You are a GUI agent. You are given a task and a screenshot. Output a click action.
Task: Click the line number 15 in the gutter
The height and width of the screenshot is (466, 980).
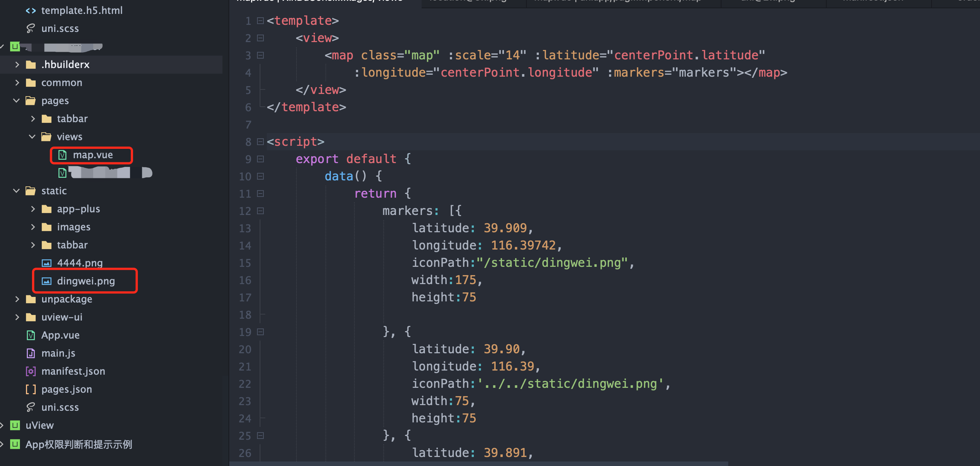coord(245,263)
